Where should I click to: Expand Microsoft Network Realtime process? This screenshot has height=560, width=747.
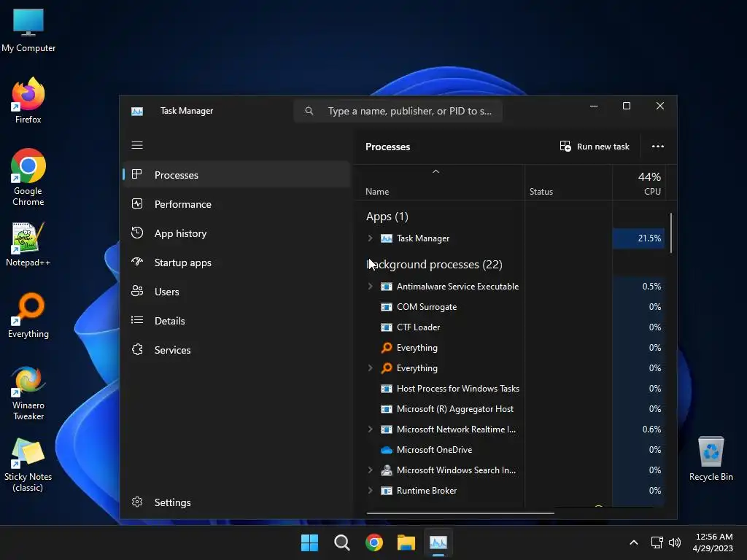370,429
